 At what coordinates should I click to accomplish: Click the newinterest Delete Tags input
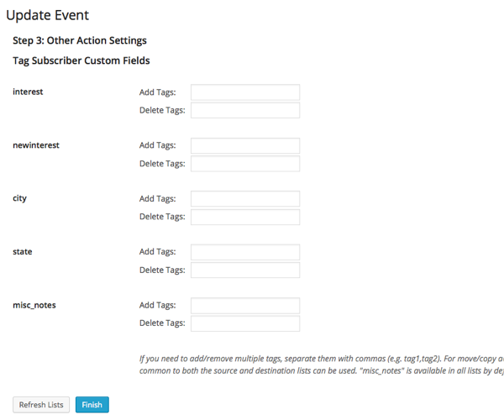coord(245,164)
